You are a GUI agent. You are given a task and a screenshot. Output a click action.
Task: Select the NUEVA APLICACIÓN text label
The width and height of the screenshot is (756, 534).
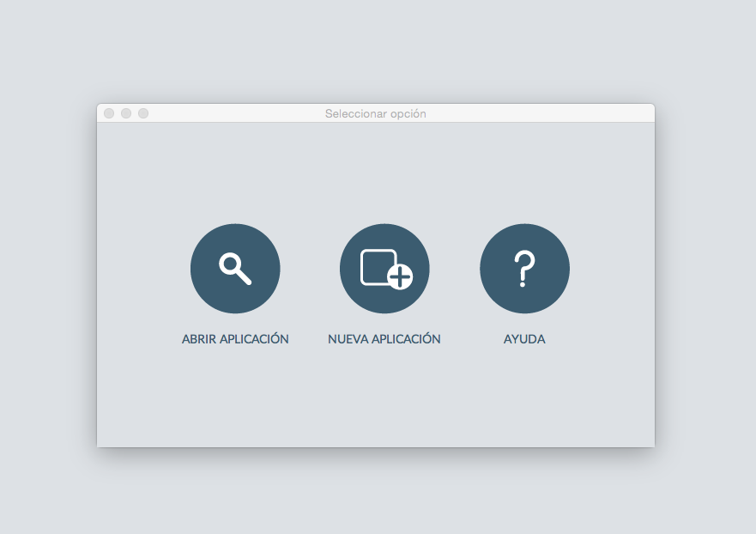coord(384,339)
